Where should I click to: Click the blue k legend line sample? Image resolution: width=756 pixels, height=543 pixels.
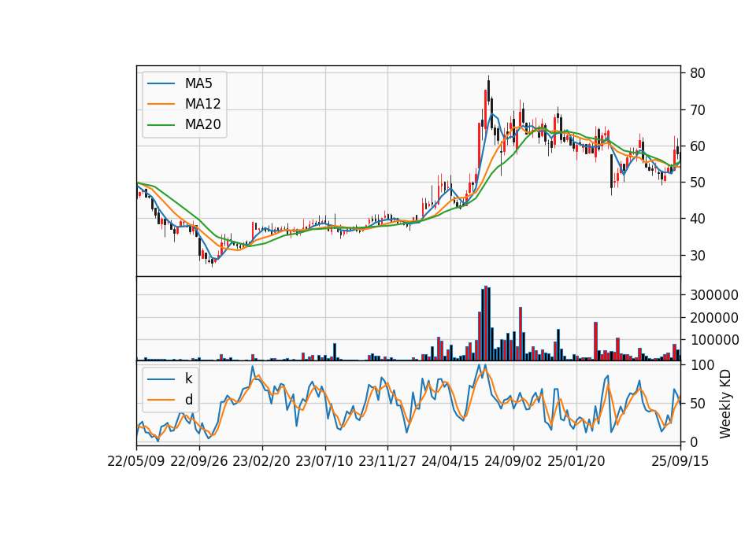pos(161,379)
